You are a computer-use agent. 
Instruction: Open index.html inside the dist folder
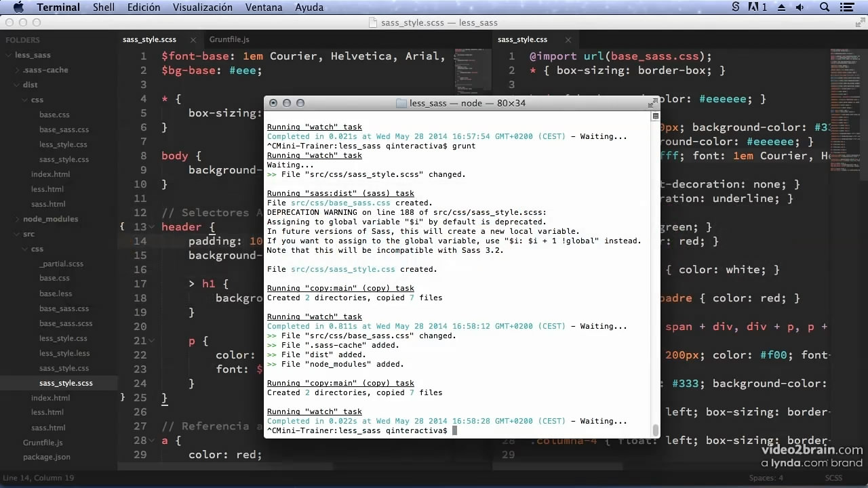50,174
